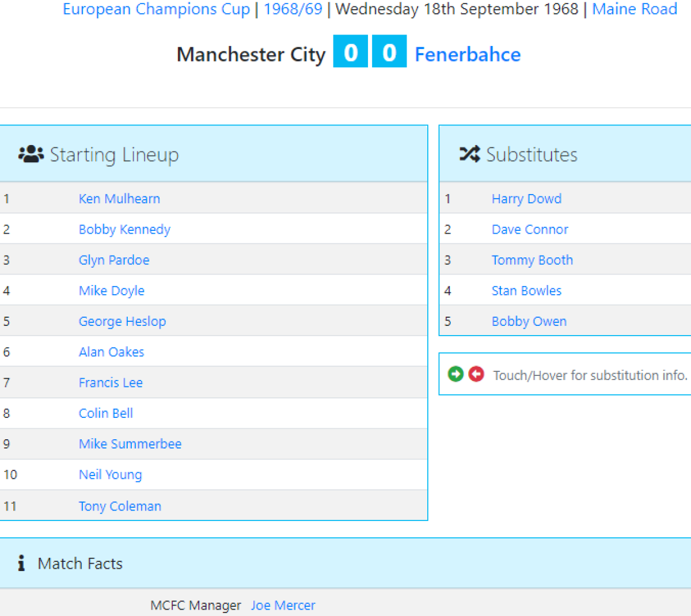
Task: Open Francis Lee's profile link
Action: 111,382
